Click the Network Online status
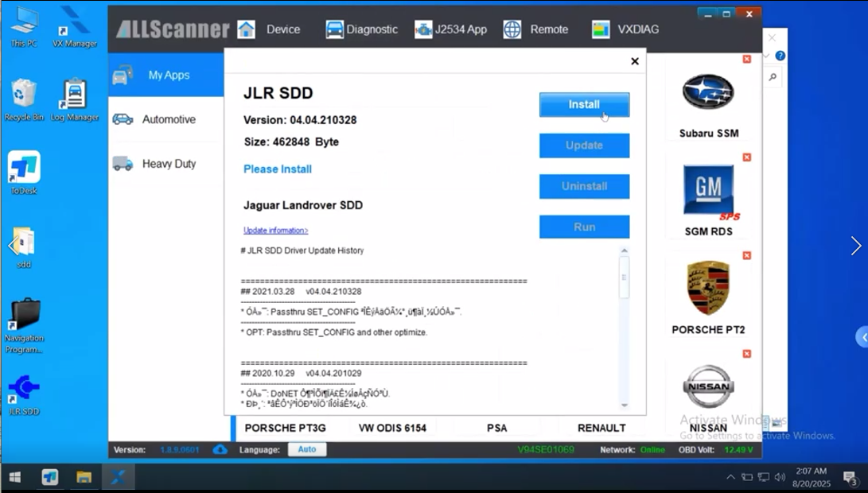 coord(633,450)
